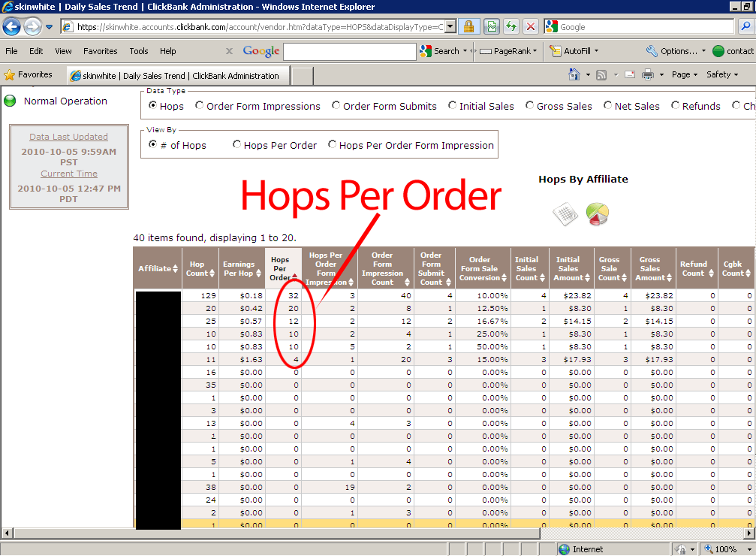Open the Page dropdown menu
The height and width of the screenshot is (556, 756).
point(684,74)
